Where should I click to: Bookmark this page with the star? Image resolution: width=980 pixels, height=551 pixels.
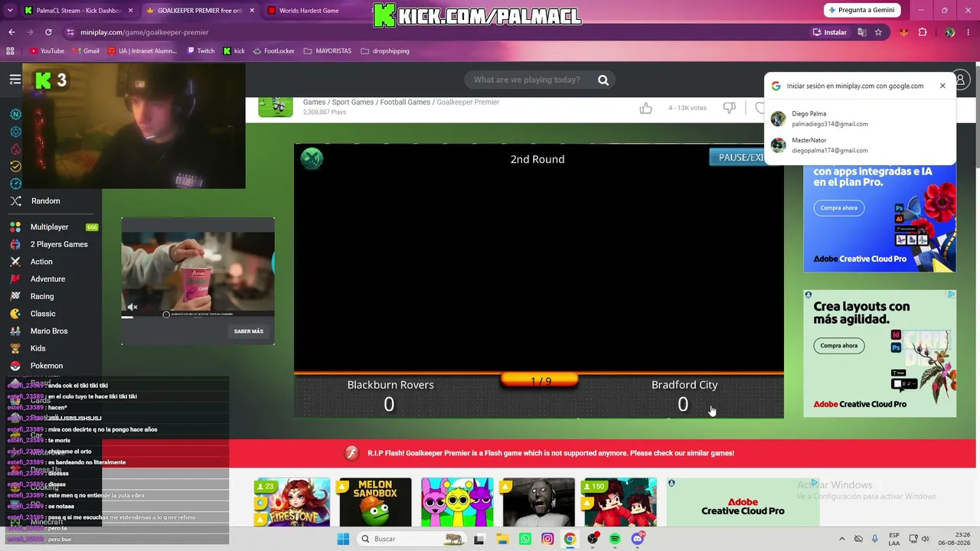[878, 32]
